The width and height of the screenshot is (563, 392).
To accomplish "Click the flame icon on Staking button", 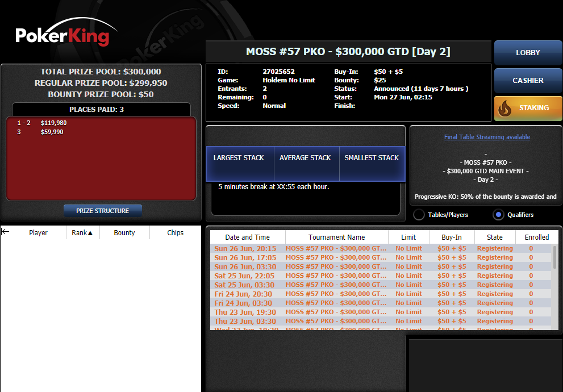I will click(x=505, y=108).
